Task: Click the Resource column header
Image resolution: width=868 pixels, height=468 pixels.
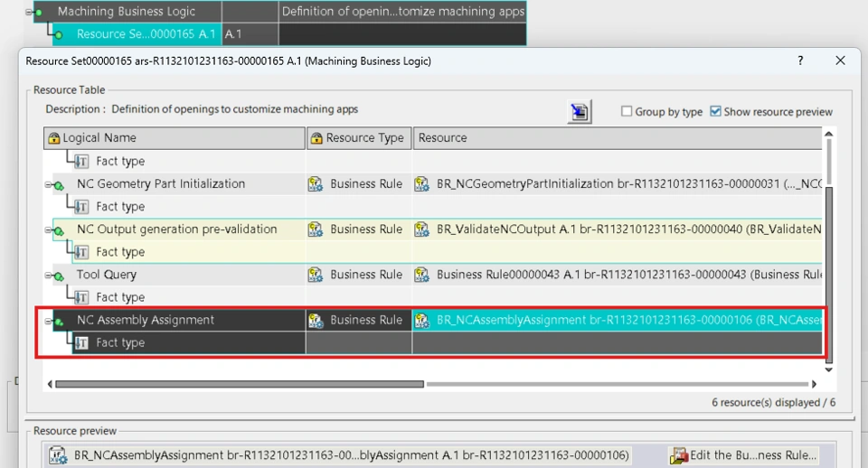Action: click(x=618, y=137)
